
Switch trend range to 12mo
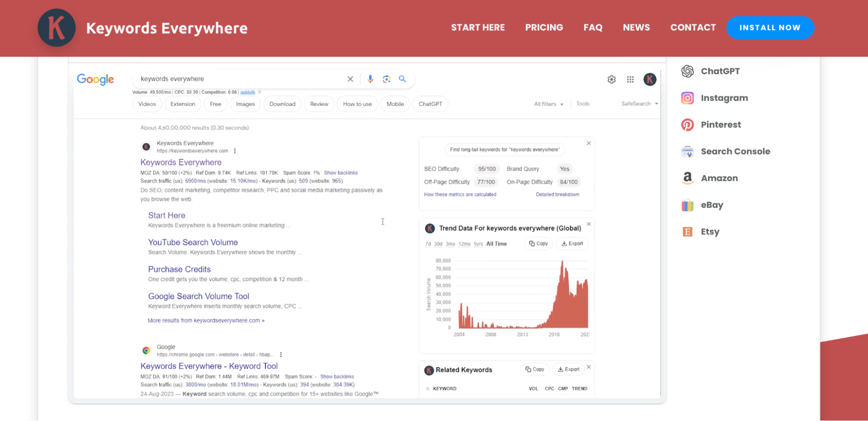[x=464, y=244]
